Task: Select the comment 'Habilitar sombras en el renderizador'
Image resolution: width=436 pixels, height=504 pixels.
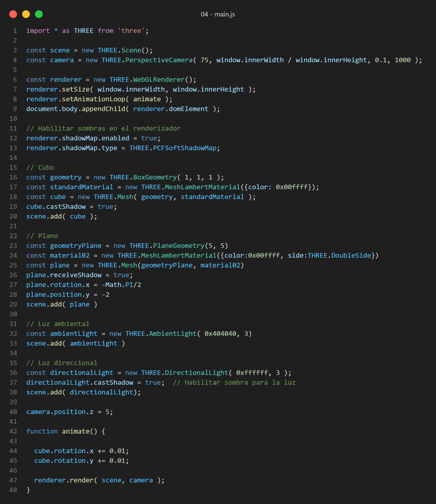Action: pyautogui.click(x=103, y=129)
